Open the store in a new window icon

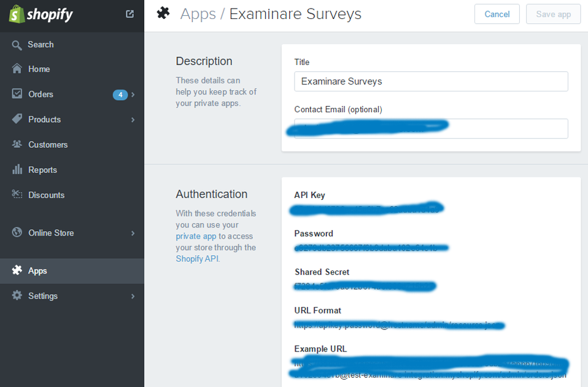[130, 14]
